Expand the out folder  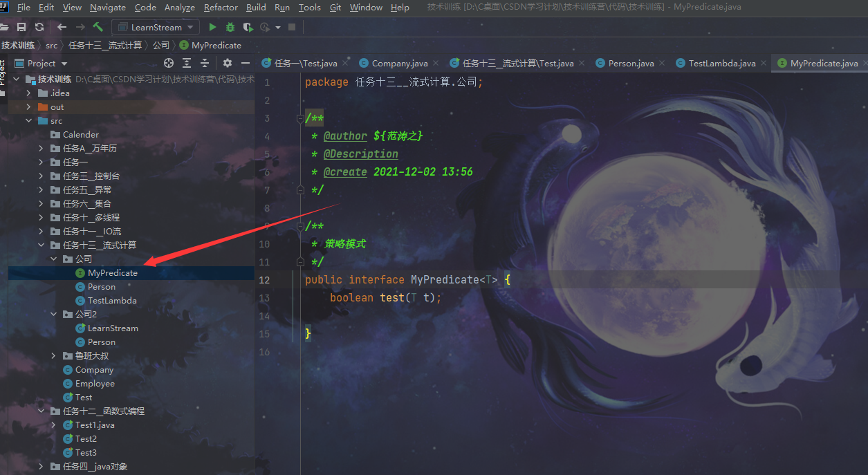click(28, 107)
